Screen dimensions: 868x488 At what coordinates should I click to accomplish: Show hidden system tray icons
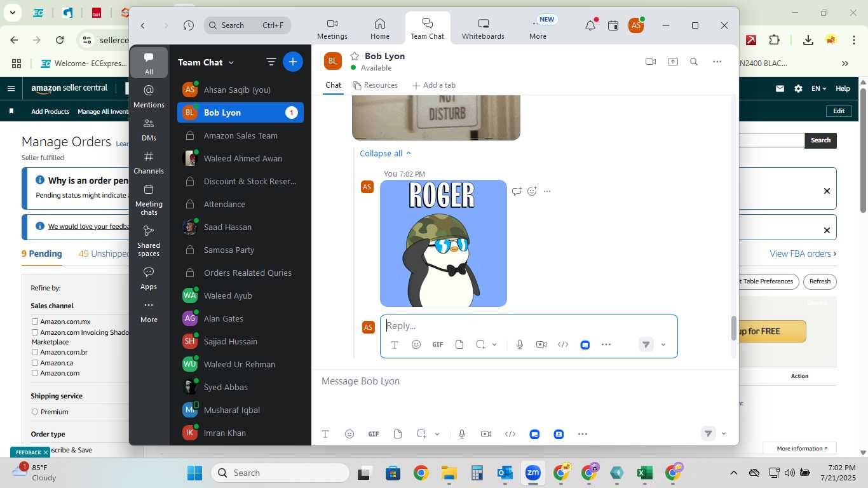tap(734, 473)
